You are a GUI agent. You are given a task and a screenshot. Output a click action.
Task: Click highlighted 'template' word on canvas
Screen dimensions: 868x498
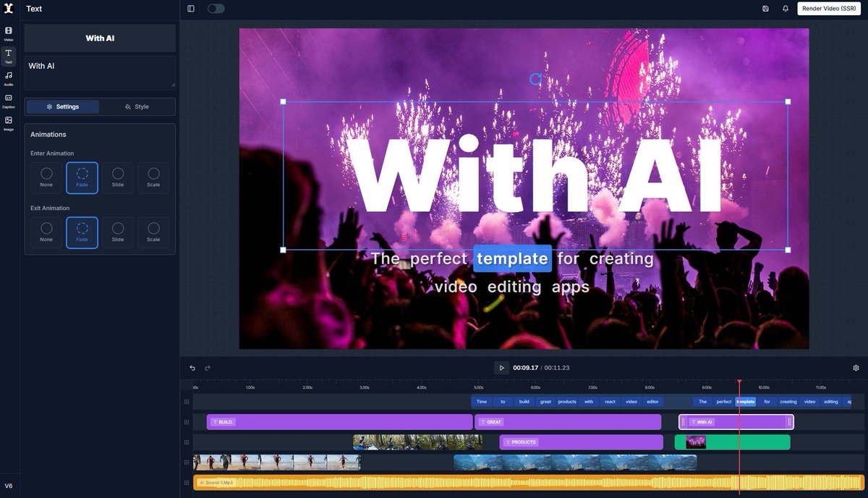coord(513,258)
